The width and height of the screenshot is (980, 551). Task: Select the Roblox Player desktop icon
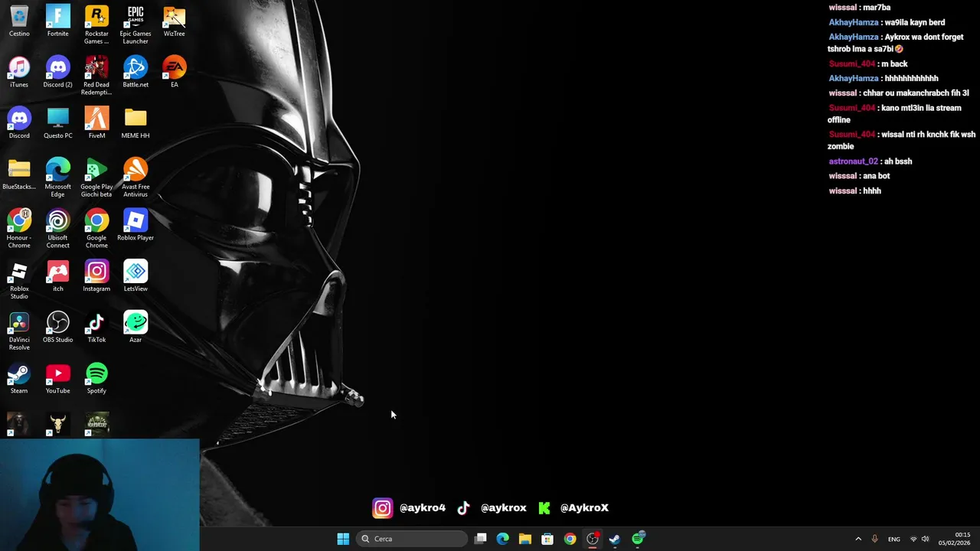click(x=136, y=225)
